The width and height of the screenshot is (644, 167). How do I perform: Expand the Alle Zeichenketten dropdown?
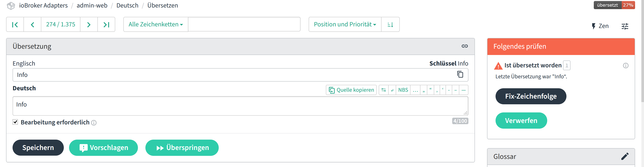pos(156,25)
